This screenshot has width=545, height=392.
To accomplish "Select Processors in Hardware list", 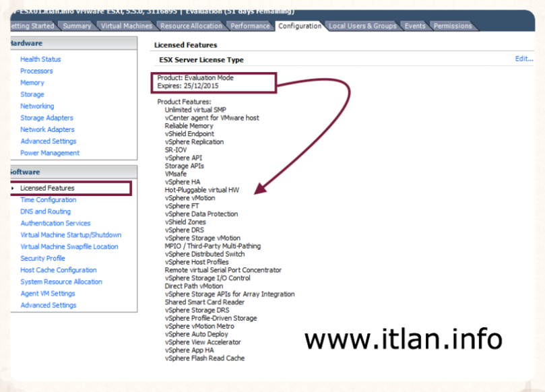I will click(36, 71).
